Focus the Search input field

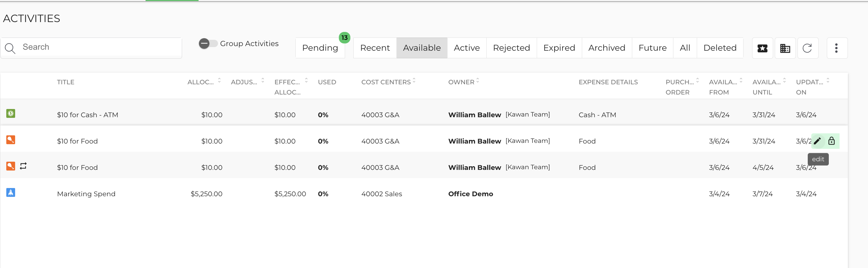pos(91,48)
